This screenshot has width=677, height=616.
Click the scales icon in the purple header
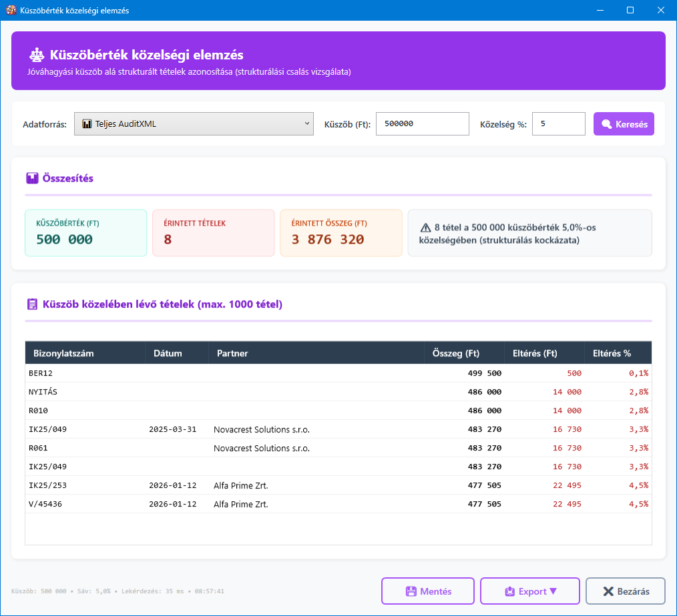pyautogui.click(x=36, y=55)
